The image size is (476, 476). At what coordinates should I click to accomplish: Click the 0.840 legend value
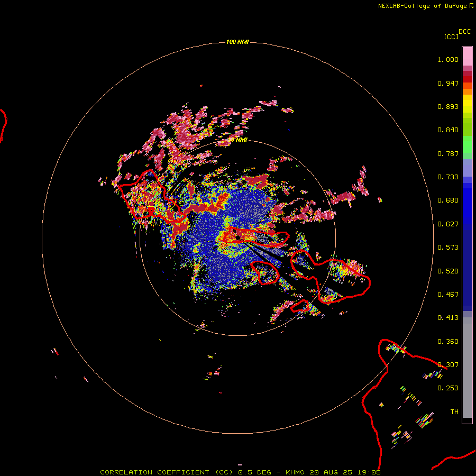[448, 130]
